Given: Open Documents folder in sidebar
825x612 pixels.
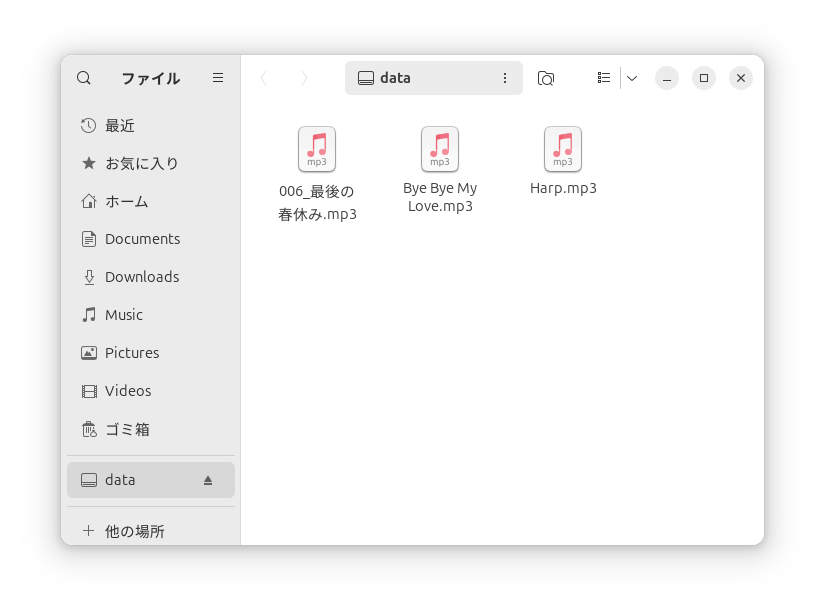Looking at the screenshot, I should [142, 239].
